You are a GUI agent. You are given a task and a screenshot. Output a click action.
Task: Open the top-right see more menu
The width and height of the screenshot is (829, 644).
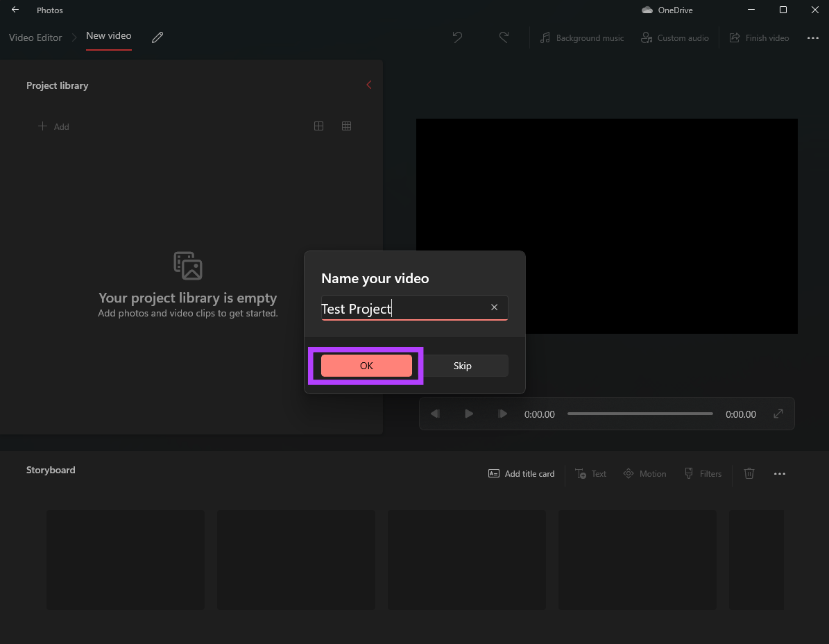pyautogui.click(x=812, y=37)
